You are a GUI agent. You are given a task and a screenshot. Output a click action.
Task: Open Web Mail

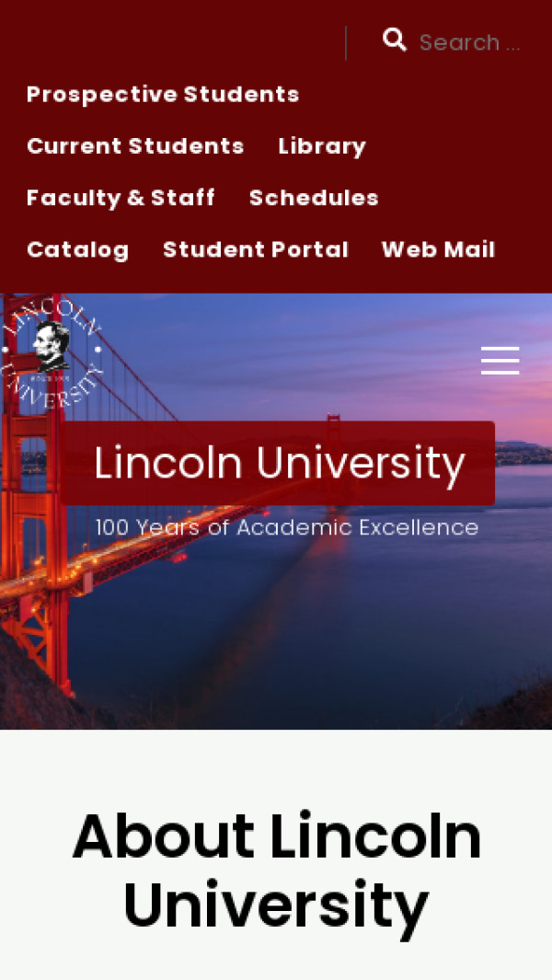438,249
